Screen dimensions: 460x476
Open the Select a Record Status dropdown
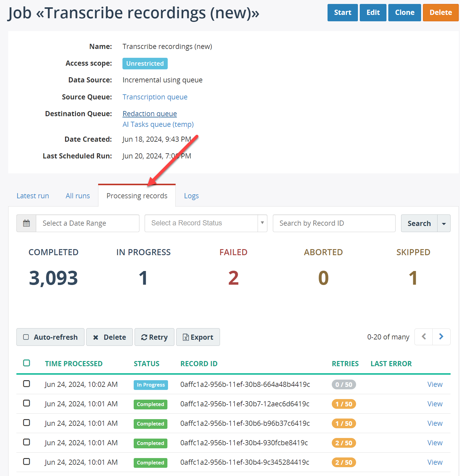[x=206, y=223]
